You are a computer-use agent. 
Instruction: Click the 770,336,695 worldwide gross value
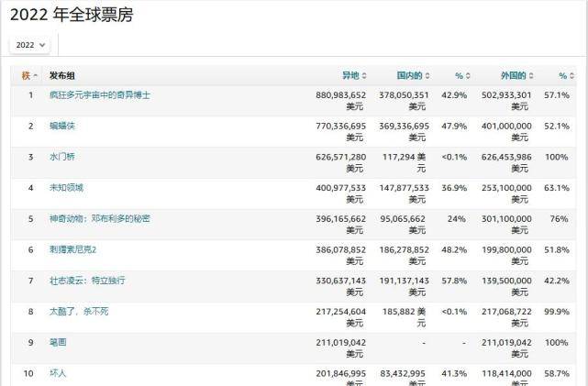click(341, 126)
